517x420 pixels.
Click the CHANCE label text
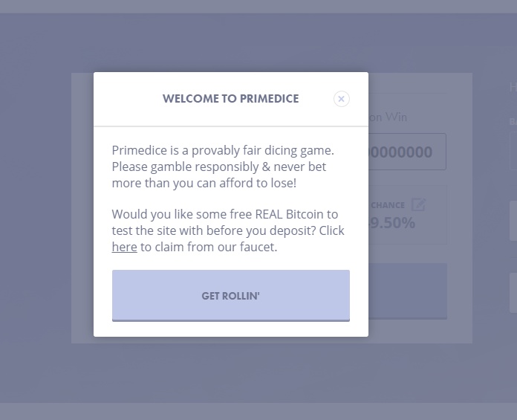[x=388, y=205]
